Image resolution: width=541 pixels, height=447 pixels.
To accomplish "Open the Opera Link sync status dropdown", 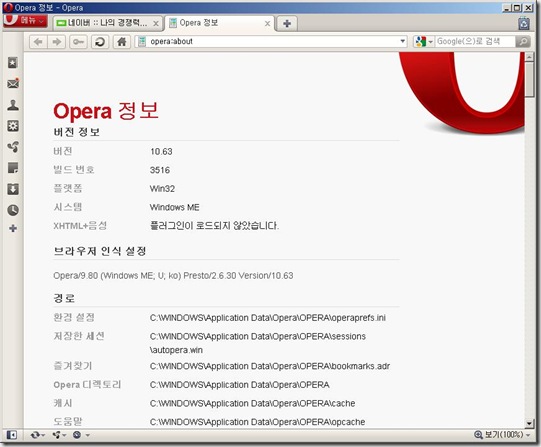I will coord(38,435).
